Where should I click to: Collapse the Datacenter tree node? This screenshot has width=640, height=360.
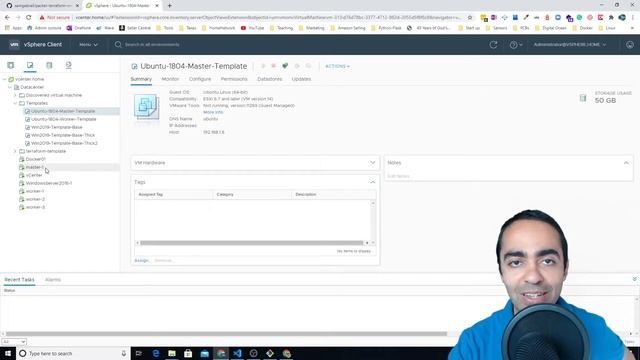coord(10,87)
